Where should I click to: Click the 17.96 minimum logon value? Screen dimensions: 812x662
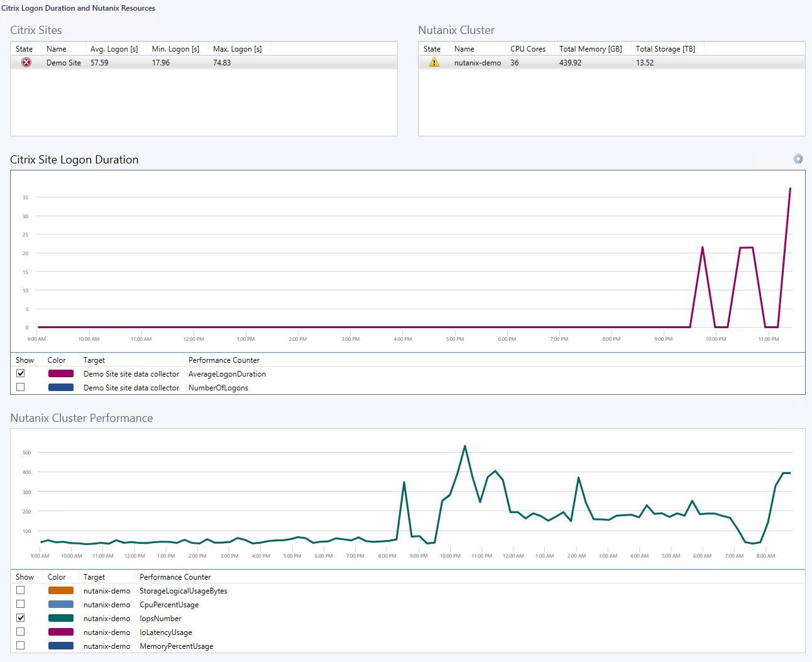pos(161,63)
